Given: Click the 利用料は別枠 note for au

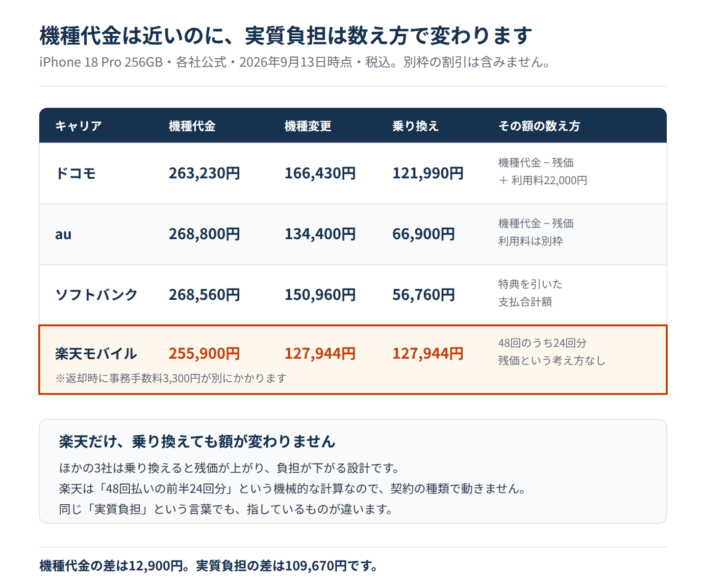Looking at the screenshot, I should [530, 241].
